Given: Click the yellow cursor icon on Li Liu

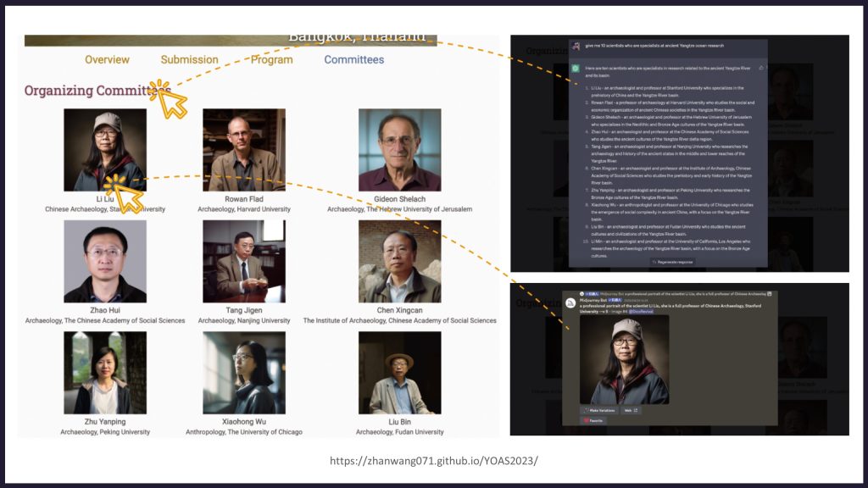Looking at the screenshot, I should pos(124,192).
